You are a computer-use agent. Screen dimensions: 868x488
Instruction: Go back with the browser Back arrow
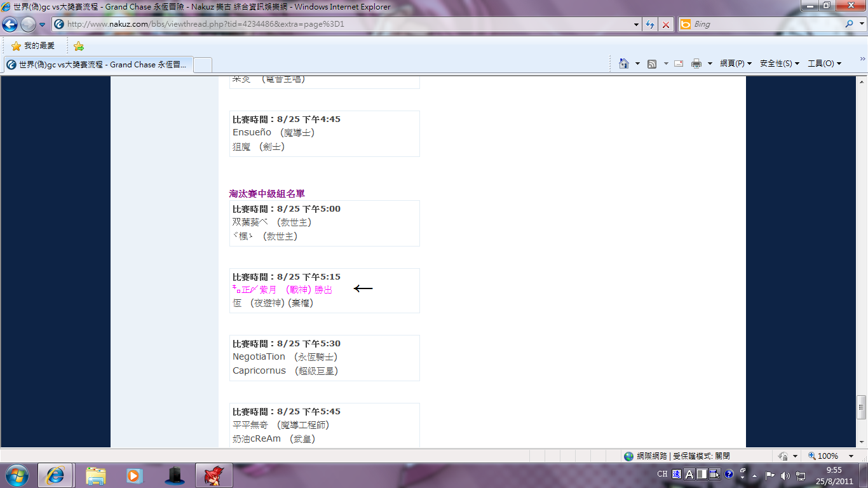pos(10,25)
